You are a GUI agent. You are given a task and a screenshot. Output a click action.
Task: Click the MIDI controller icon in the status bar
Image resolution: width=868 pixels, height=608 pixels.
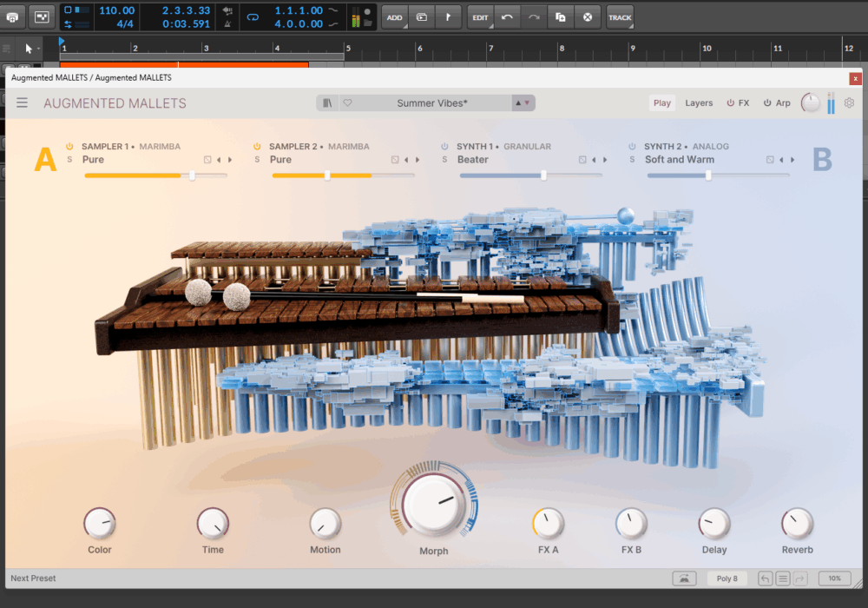click(684, 578)
